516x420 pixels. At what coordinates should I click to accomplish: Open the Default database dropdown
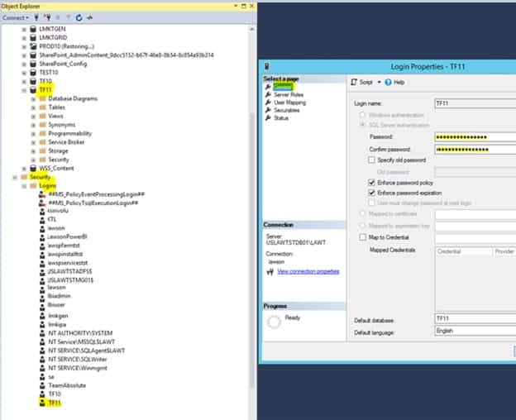click(x=475, y=318)
